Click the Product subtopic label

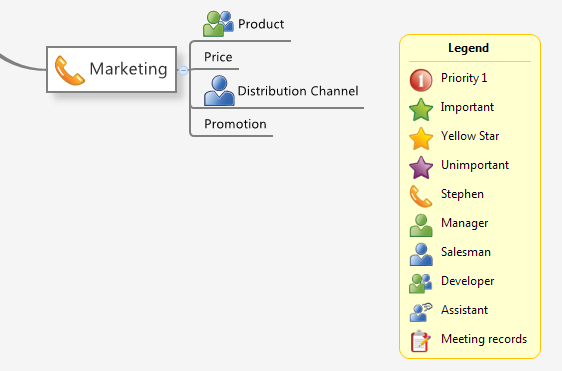(261, 24)
